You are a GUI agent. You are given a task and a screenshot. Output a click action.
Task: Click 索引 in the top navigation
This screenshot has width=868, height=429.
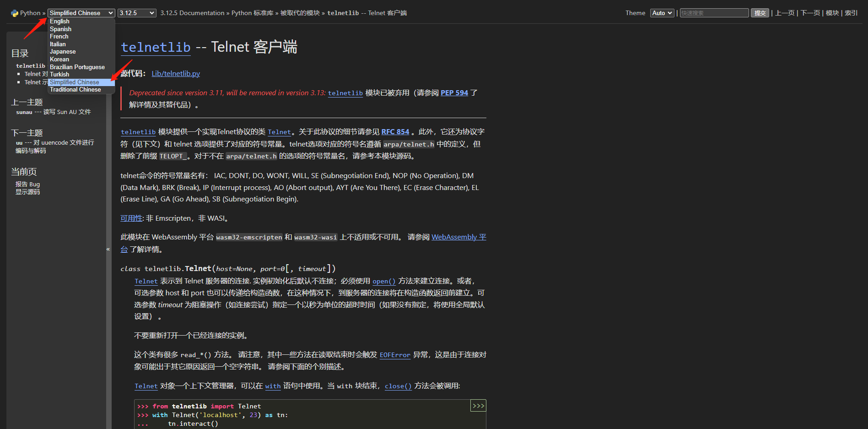pyautogui.click(x=850, y=12)
